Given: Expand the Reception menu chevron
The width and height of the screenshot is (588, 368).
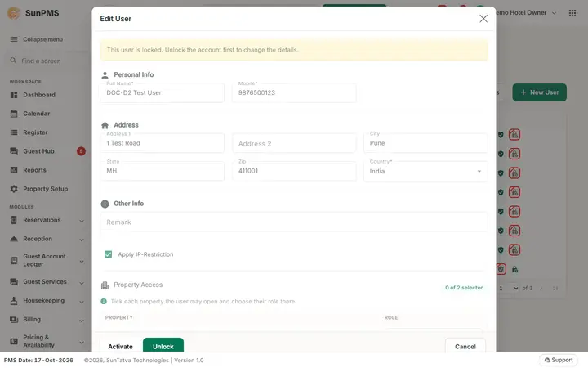Looking at the screenshot, I should [82, 240].
